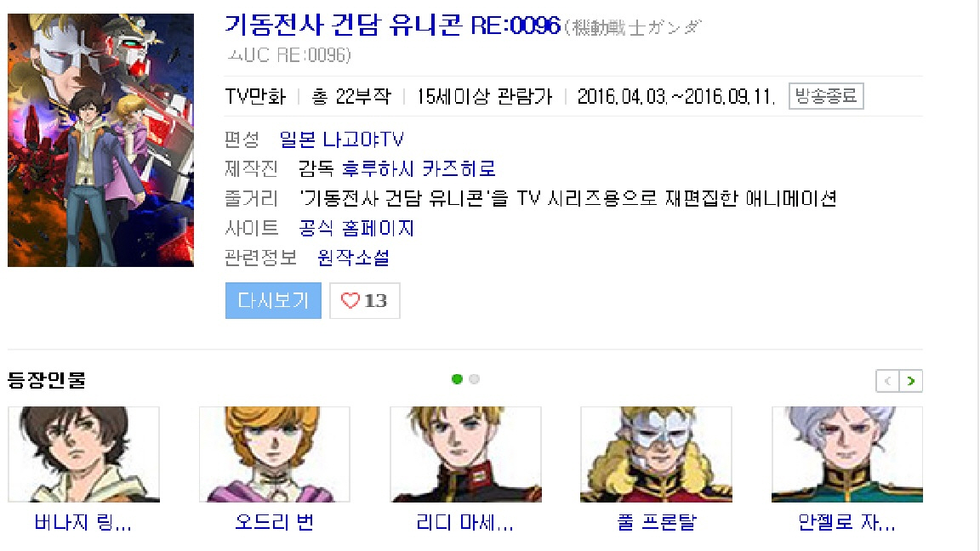
Task: Open 버나지 링크스 character thumbnail
Action: 83,454
